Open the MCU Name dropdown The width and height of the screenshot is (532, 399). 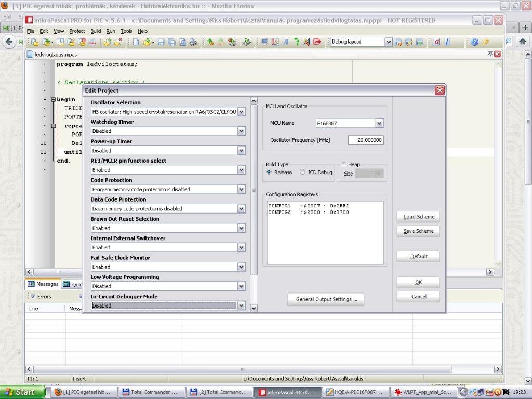point(379,123)
